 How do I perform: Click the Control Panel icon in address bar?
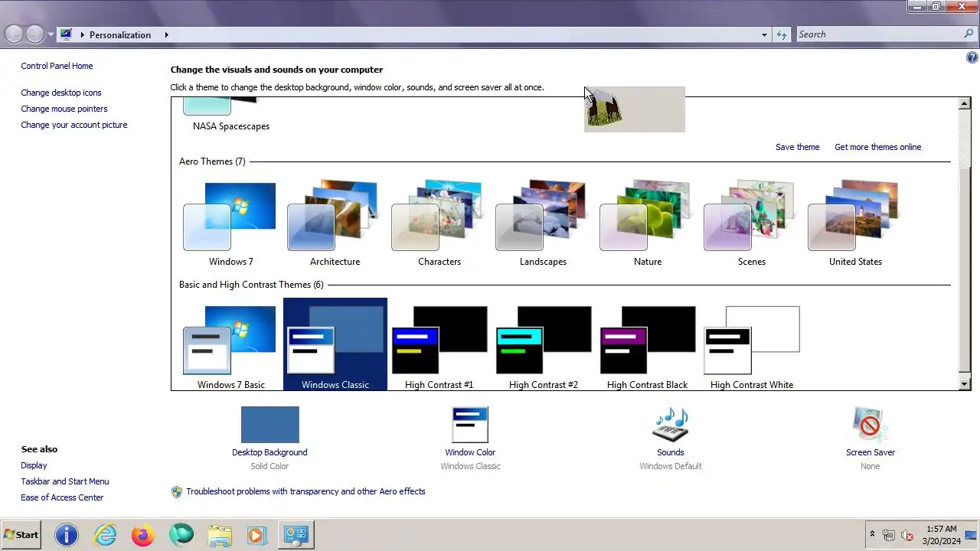pyautogui.click(x=66, y=34)
